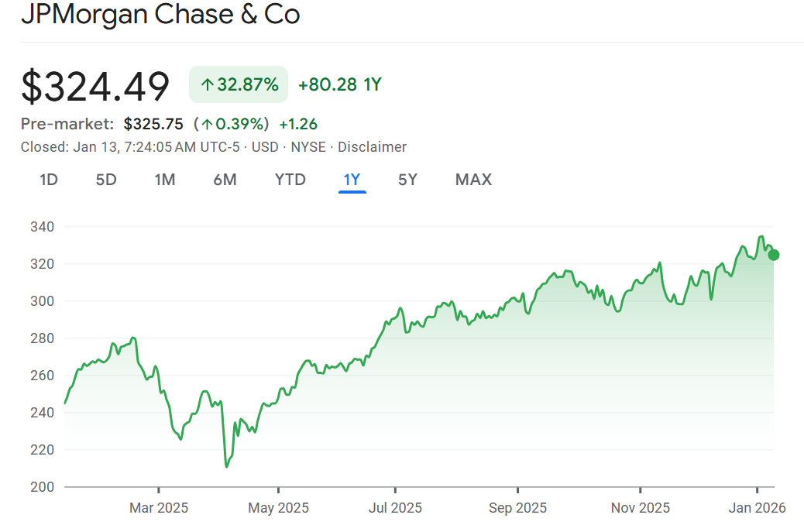Show the MAX price history
The height and width of the screenshot is (532, 804).
point(473,180)
